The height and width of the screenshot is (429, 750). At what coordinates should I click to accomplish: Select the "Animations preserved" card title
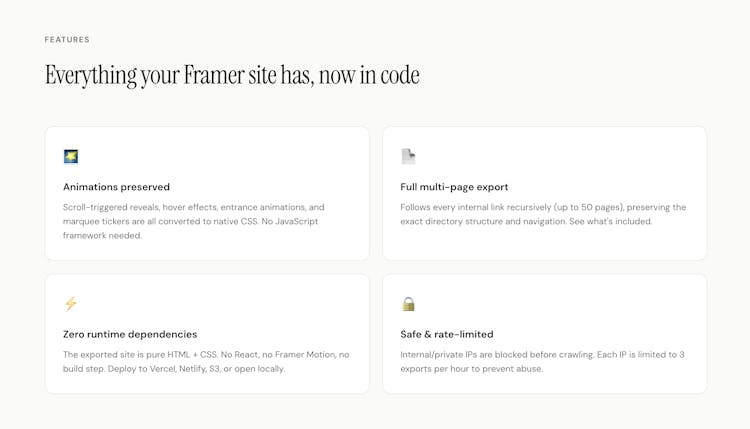coord(116,187)
